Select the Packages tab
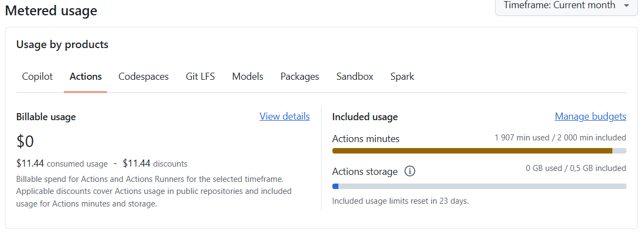This screenshot has height=236, width=644. (x=300, y=76)
